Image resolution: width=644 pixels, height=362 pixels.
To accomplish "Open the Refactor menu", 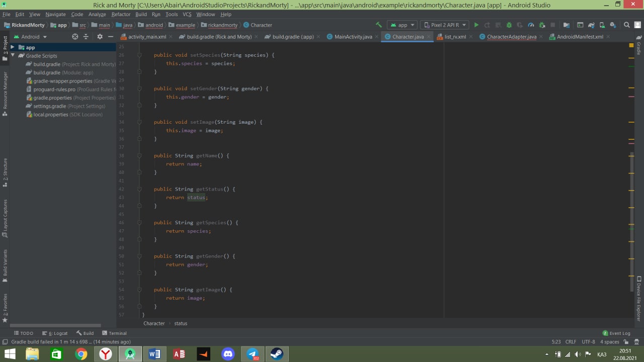I will point(121,14).
